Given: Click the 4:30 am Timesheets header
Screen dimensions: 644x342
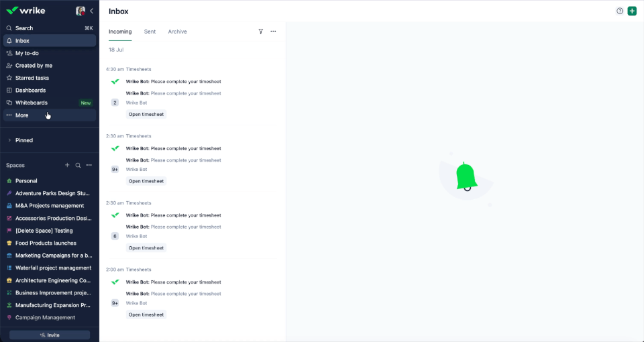Looking at the screenshot, I should point(129,69).
